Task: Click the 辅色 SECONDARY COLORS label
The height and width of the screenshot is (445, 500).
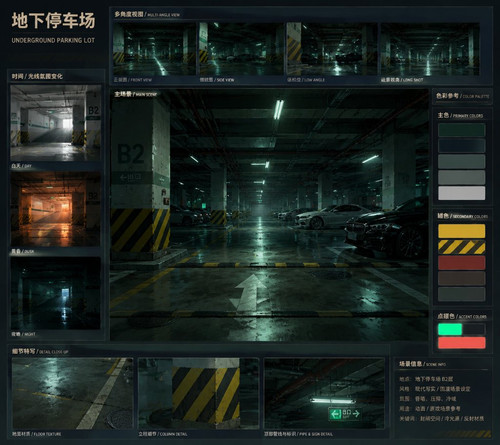Action: tap(463, 216)
